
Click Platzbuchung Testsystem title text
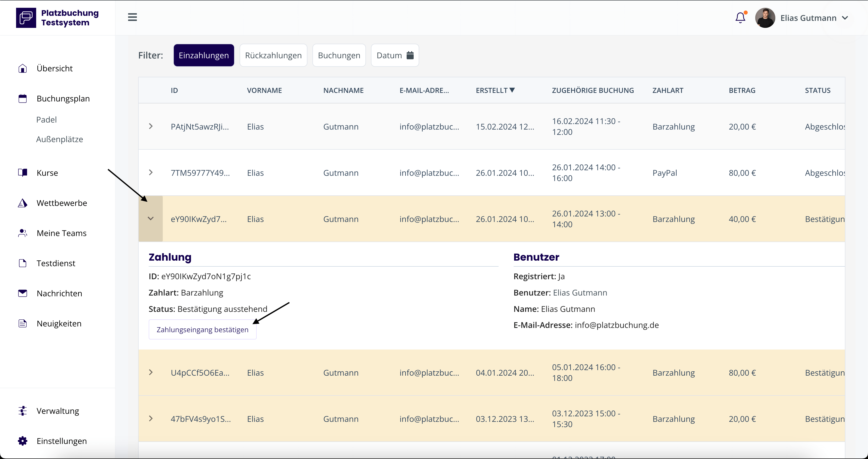[70, 18]
